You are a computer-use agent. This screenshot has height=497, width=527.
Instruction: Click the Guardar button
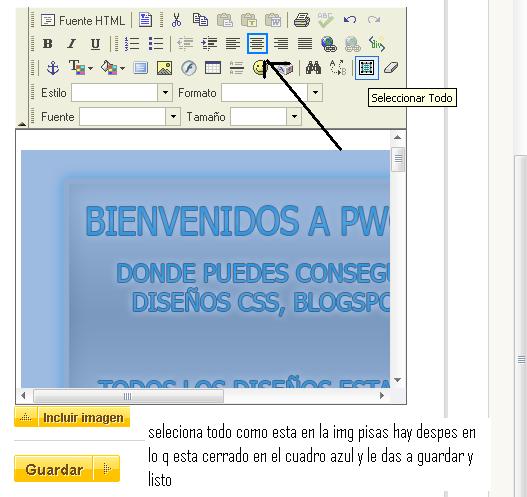pyautogui.click(x=67, y=469)
